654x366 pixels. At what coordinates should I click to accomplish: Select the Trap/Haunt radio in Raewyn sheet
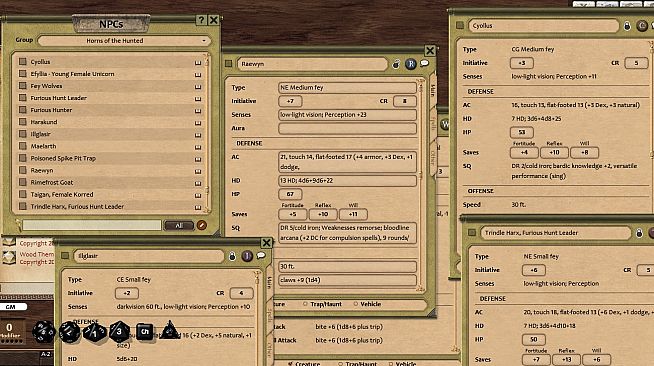(306, 304)
